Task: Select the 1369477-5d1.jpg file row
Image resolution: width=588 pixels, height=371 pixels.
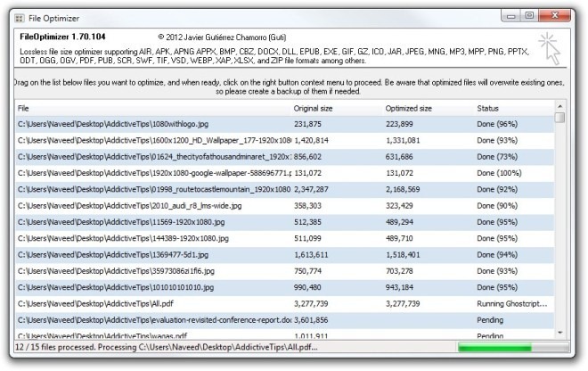Action: click(284, 254)
